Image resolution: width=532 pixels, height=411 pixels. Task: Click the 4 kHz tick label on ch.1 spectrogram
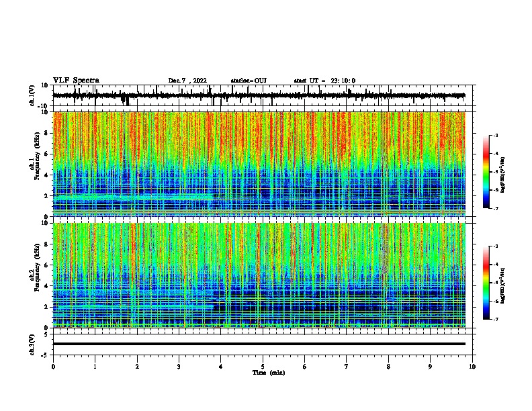click(x=46, y=175)
